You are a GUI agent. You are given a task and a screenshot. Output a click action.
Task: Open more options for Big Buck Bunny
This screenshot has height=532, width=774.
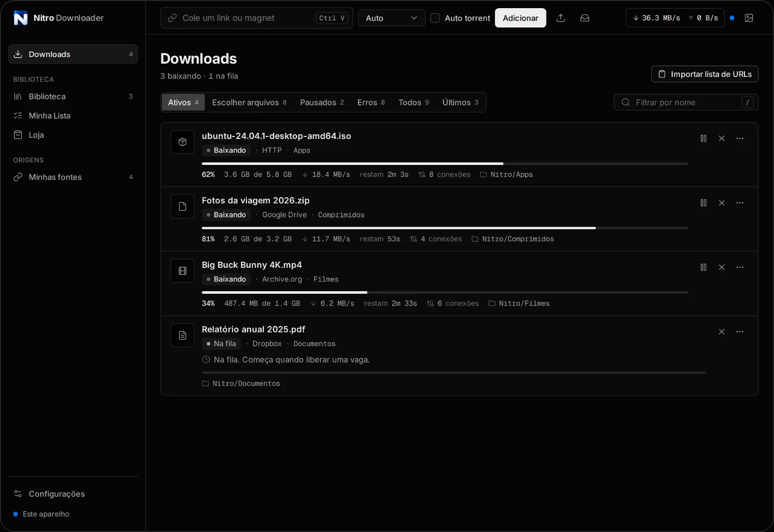(x=740, y=267)
